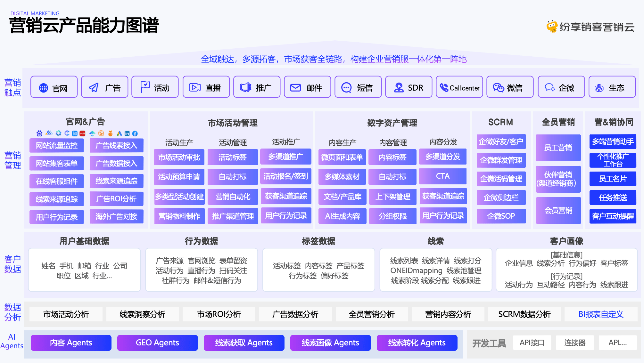Click the globe icon next to 官网
Viewport: 644px width, 363px height.
[x=44, y=88]
